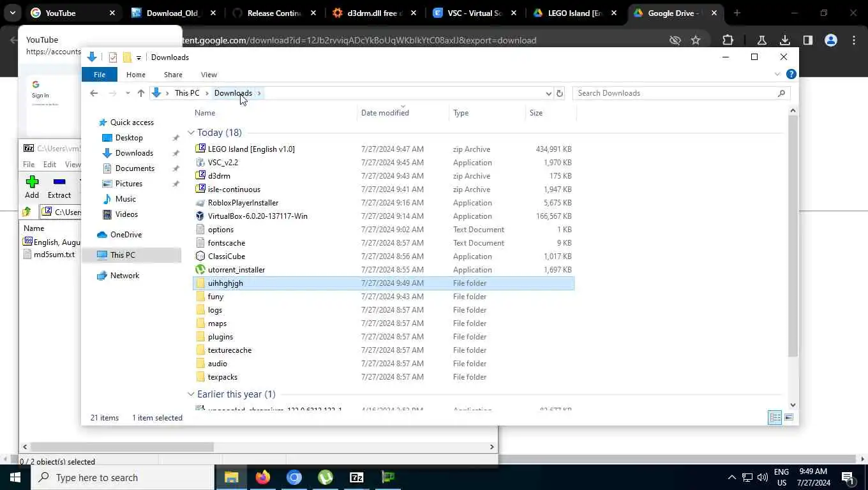This screenshot has height=490, width=868.
Task: Click the Explorer vertical scrollbar thumb
Action: [793, 236]
